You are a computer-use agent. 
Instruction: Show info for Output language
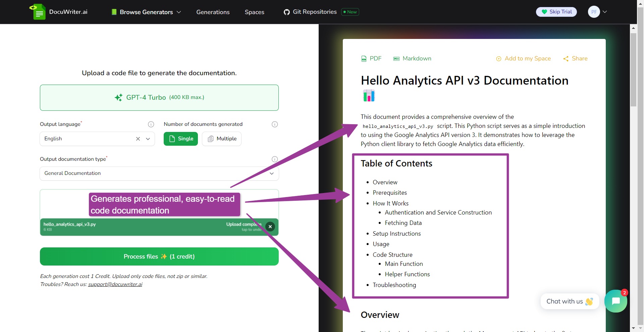151,124
